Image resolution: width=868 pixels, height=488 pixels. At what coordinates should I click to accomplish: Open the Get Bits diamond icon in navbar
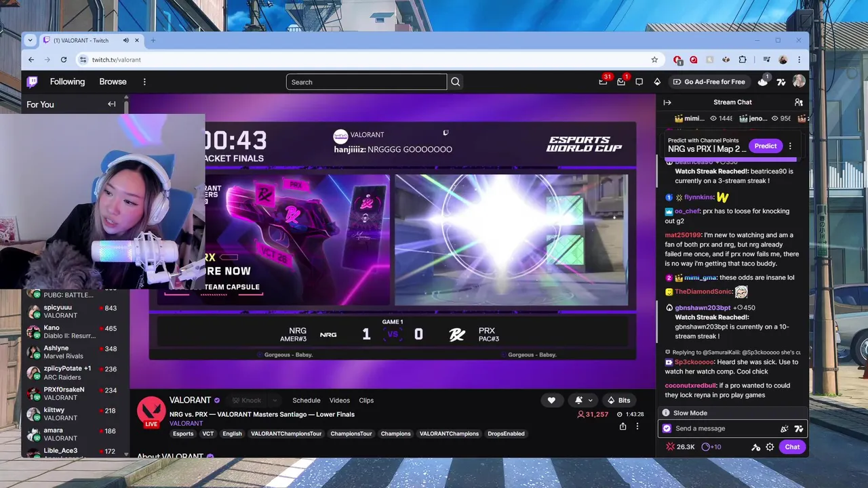point(657,82)
